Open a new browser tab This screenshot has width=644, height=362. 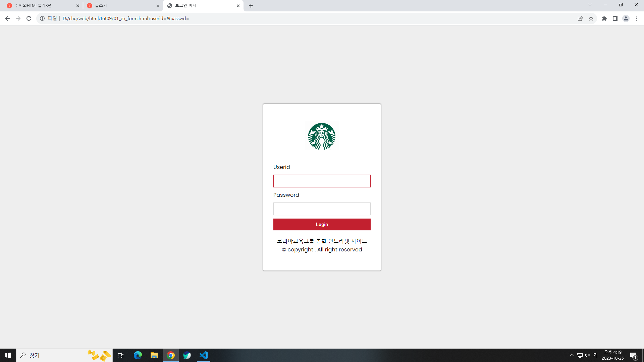(x=251, y=6)
